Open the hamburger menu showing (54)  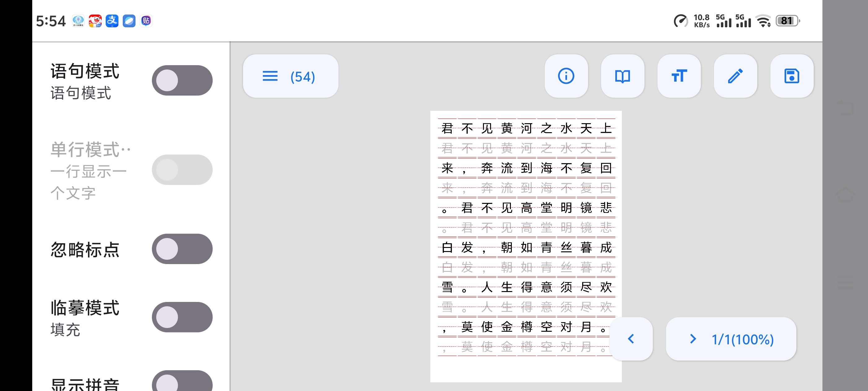(290, 76)
